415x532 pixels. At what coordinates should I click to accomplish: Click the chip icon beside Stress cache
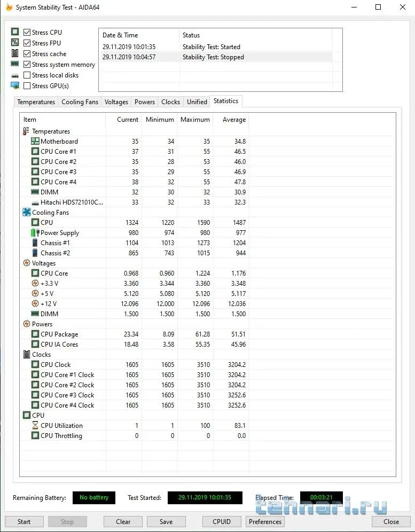15,53
